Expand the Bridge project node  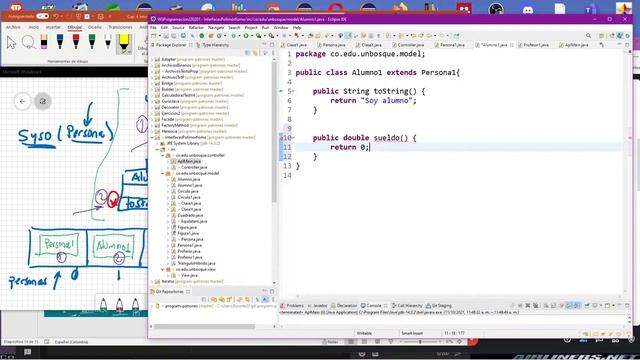(x=152, y=83)
